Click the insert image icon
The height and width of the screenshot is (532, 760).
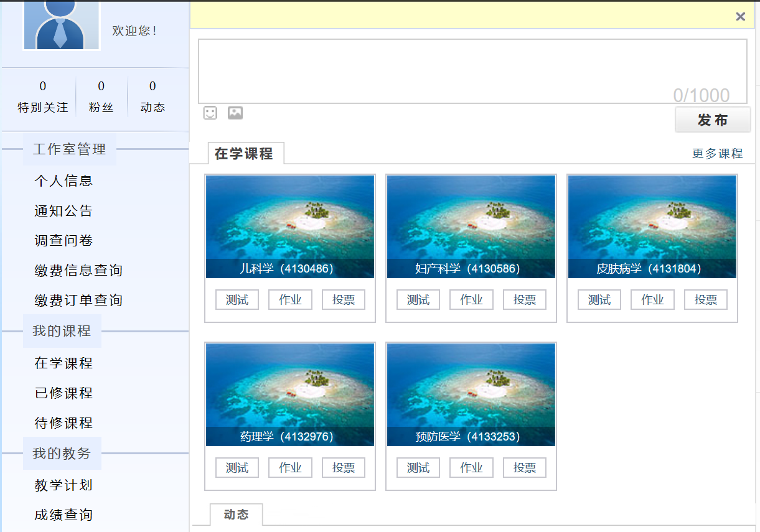click(235, 113)
